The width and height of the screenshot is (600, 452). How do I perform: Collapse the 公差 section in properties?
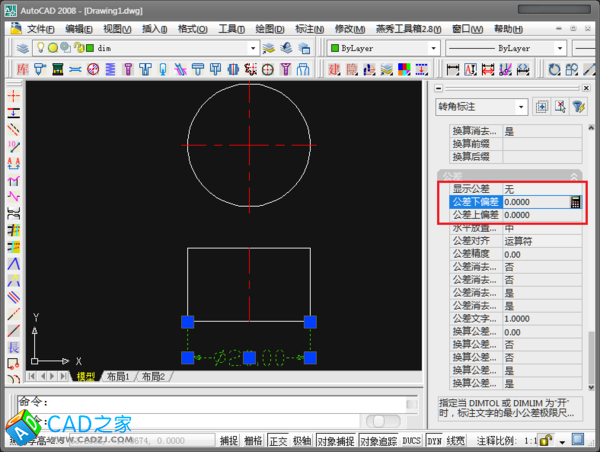coord(574,175)
